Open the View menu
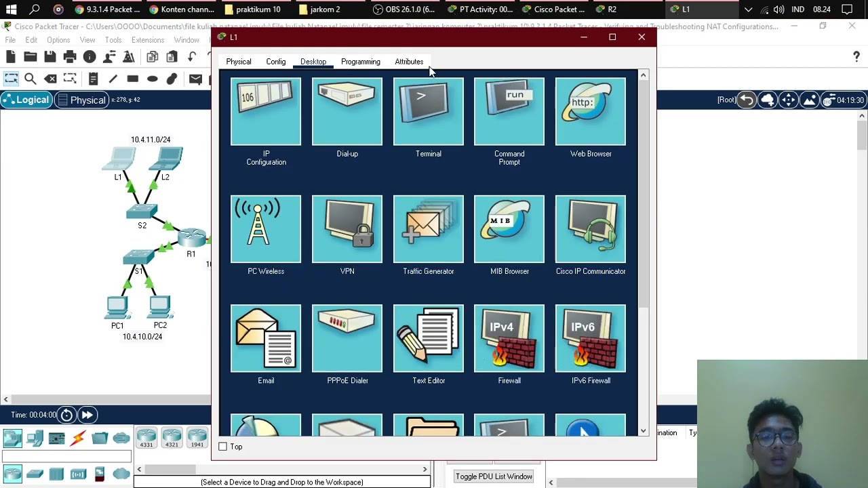The image size is (868, 488). click(x=87, y=40)
